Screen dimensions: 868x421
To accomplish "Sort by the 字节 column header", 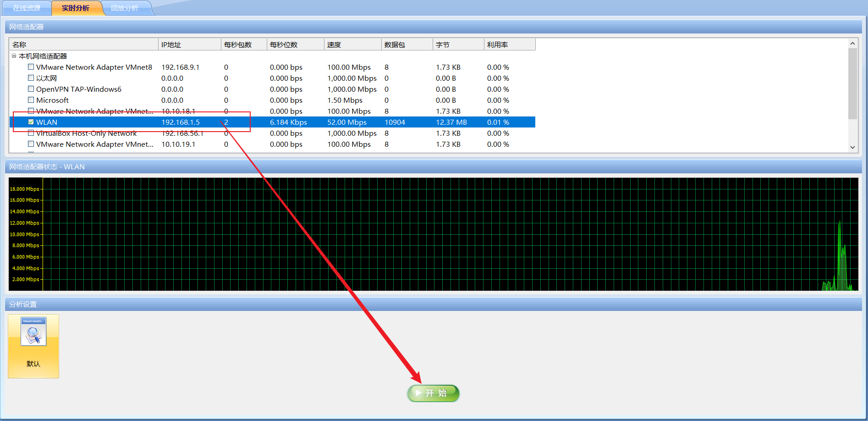I will tap(458, 44).
